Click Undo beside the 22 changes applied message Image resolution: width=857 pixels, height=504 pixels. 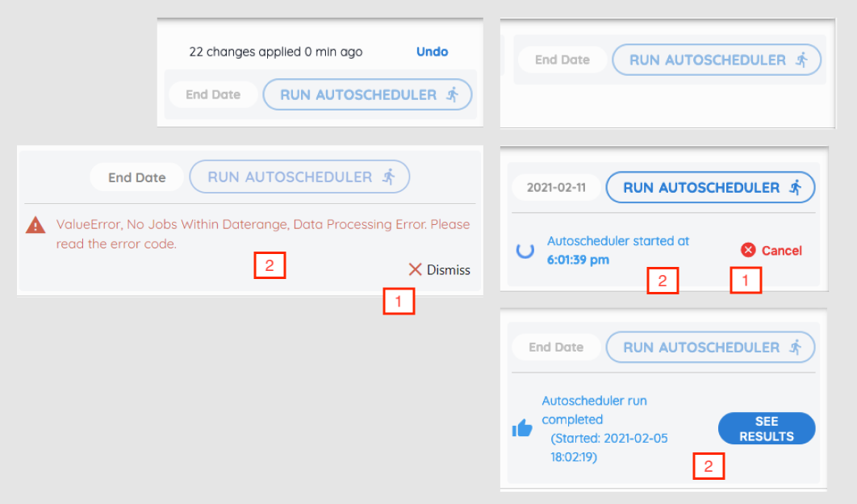tap(432, 52)
